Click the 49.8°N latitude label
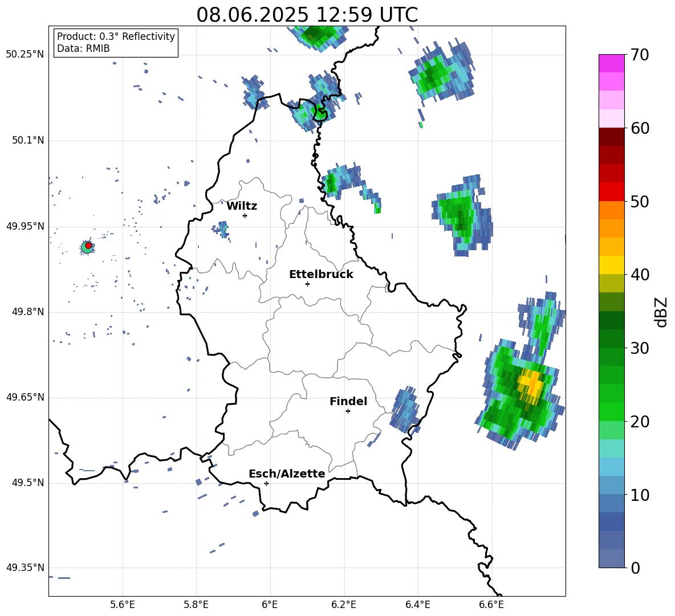Screen dimensions: 675x616 click(27, 312)
